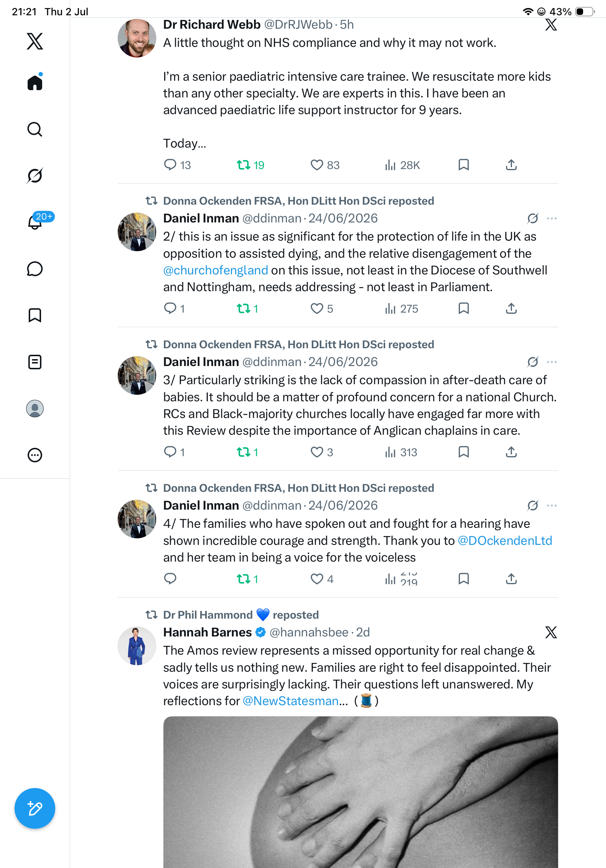Like Dr Richard Webb's post
The image size is (606, 868).
(x=325, y=165)
